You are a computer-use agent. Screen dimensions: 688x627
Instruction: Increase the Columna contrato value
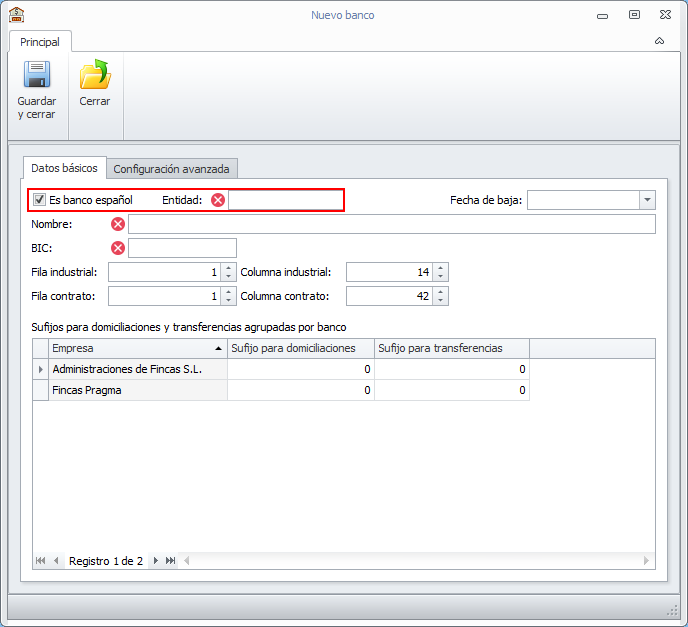coord(440,292)
